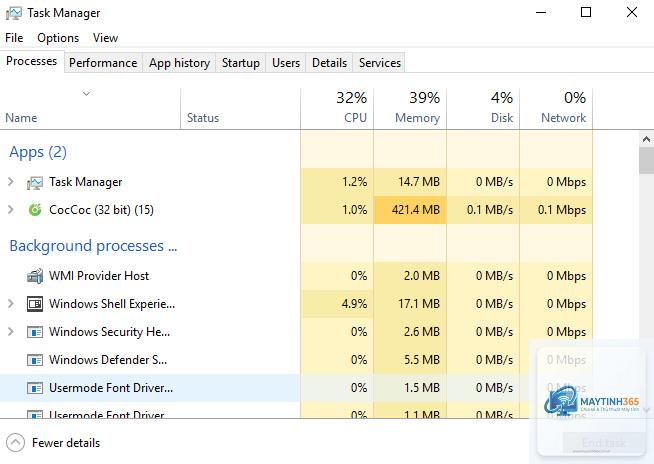
Task: Click the 4.9% CPU cell
Action: [x=337, y=304]
